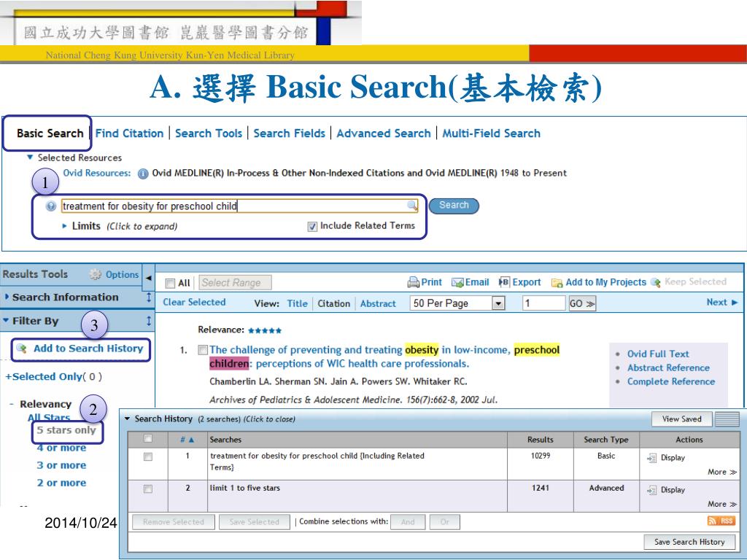Click the RSS feed icon
The image size is (747, 560).
click(x=721, y=521)
